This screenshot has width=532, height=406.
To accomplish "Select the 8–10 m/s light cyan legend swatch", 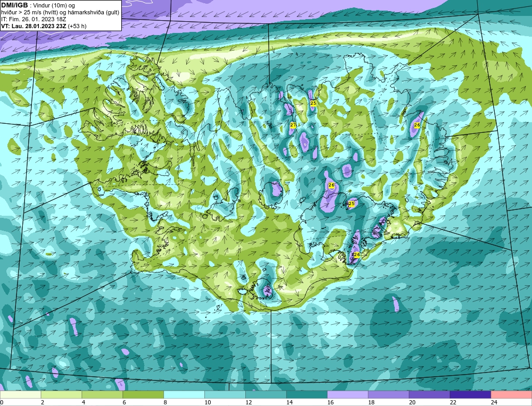I will pos(184,395).
